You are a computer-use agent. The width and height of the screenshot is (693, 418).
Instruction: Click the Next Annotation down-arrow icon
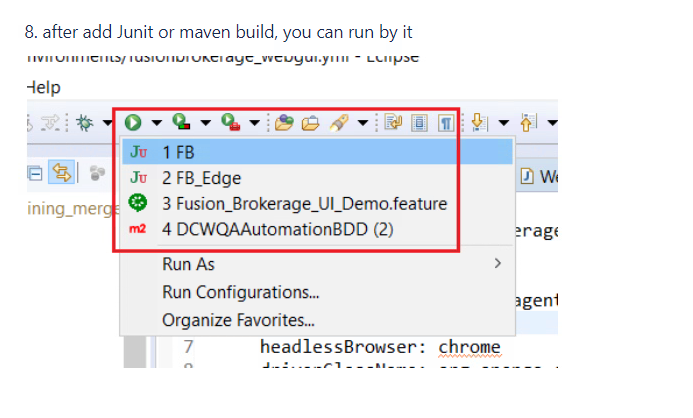479,122
